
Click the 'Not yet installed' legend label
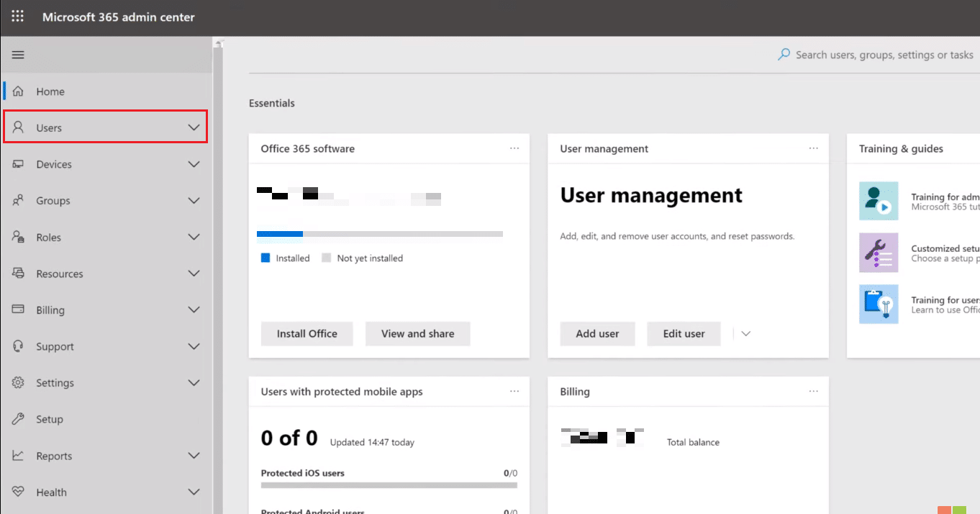tap(370, 258)
